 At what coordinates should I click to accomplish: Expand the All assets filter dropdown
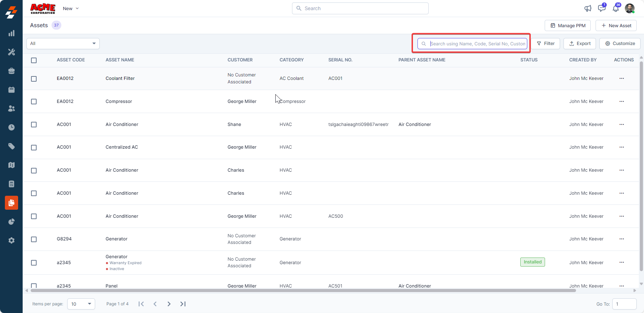point(63,44)
